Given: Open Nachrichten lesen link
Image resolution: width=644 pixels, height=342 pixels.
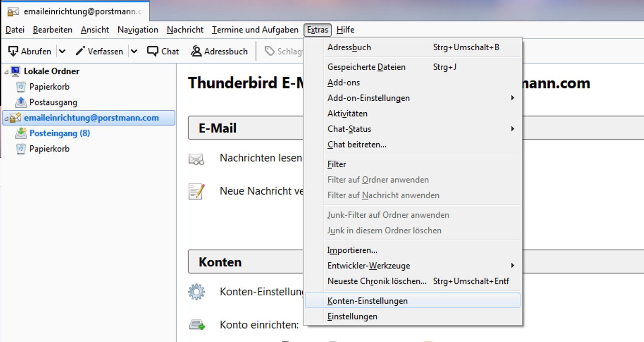Looking at the screenshot, I should pyautogui.click(x=261, y=158).
